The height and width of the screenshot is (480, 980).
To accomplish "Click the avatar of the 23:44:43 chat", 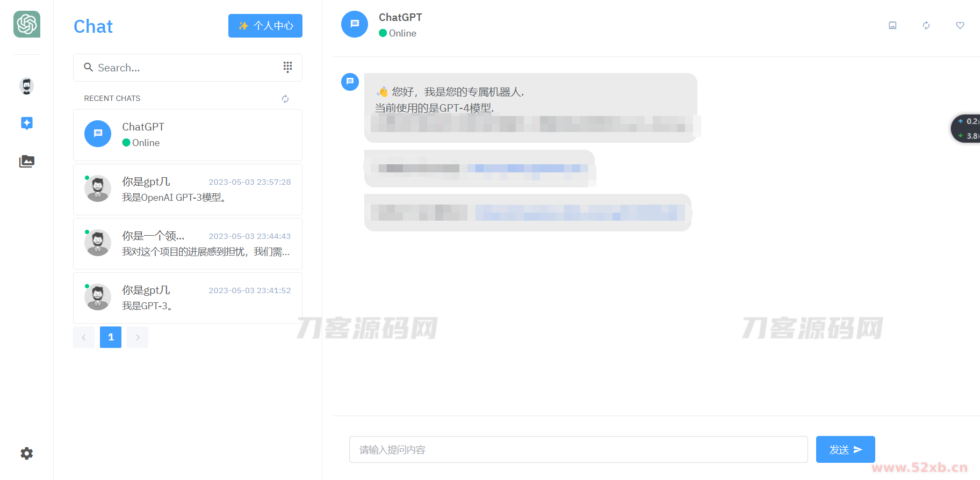I will coord(98,243).
